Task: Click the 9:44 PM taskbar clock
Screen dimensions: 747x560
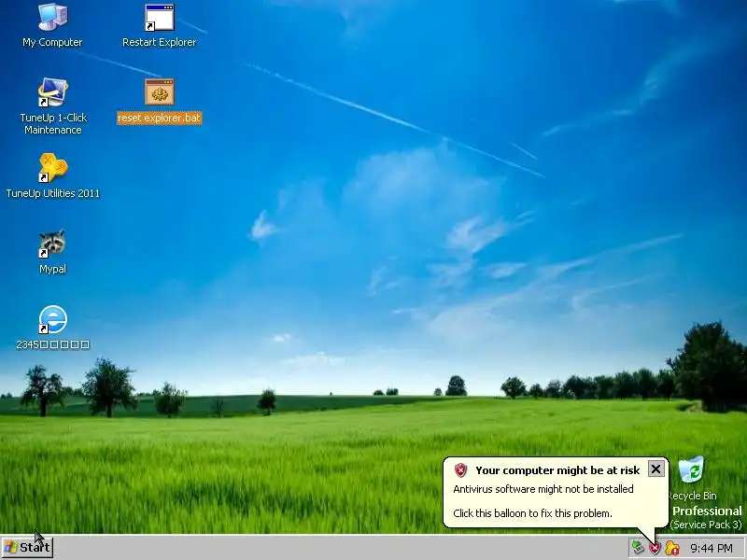Action: (712, 548)
